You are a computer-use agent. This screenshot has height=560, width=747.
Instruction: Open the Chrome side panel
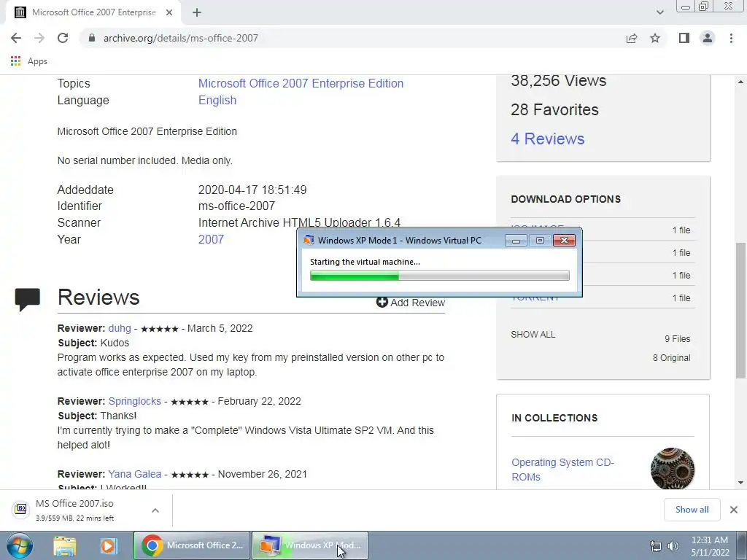(x=684, y=38)
